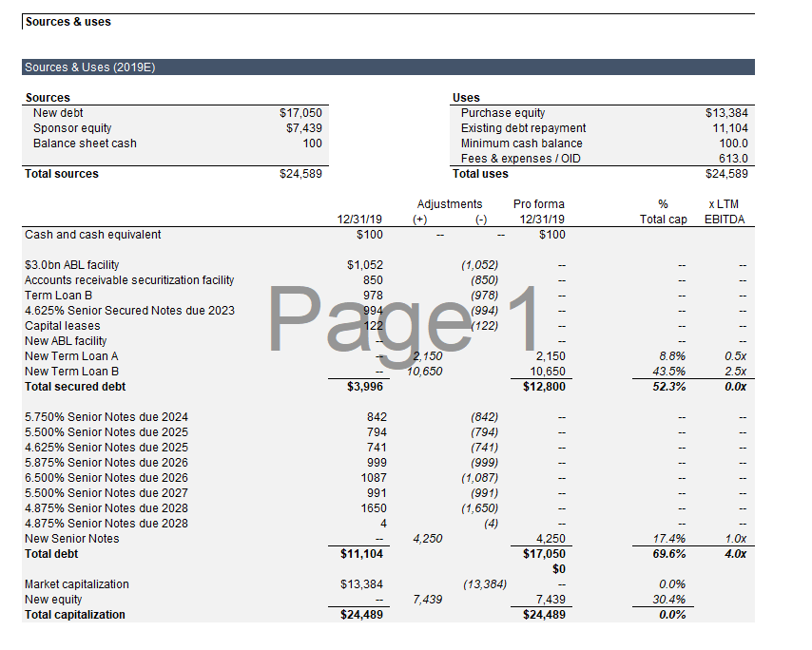
Task: Select '4.625% Senior Notes due 2025' label
Action: 106,448
